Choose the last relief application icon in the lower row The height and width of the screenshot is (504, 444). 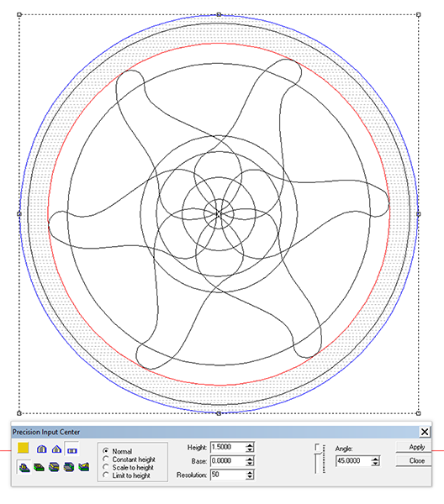83,467
